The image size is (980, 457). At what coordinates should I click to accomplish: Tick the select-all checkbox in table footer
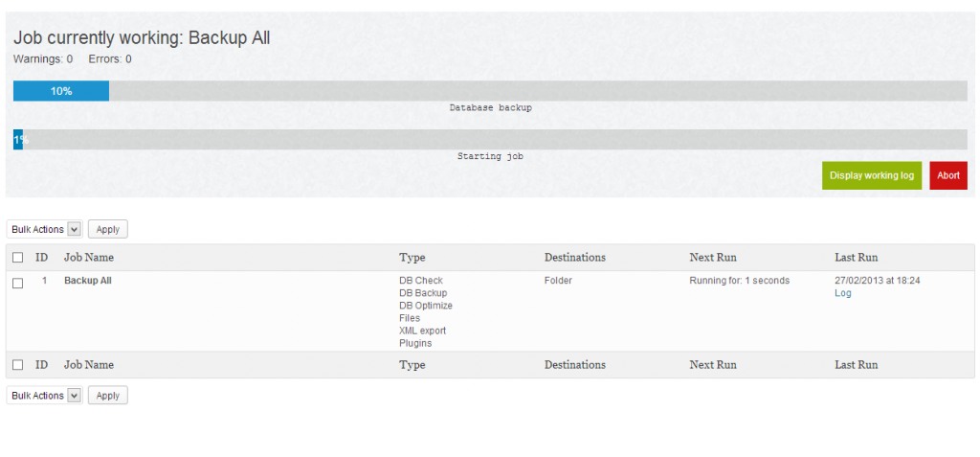click(x=18, y=365)
